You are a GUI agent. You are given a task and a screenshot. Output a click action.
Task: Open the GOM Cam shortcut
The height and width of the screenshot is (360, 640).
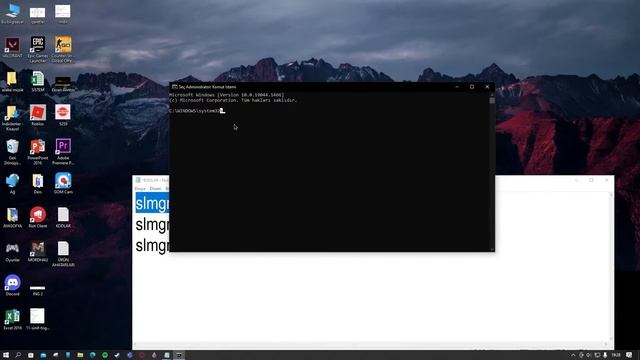click(63, 183)
